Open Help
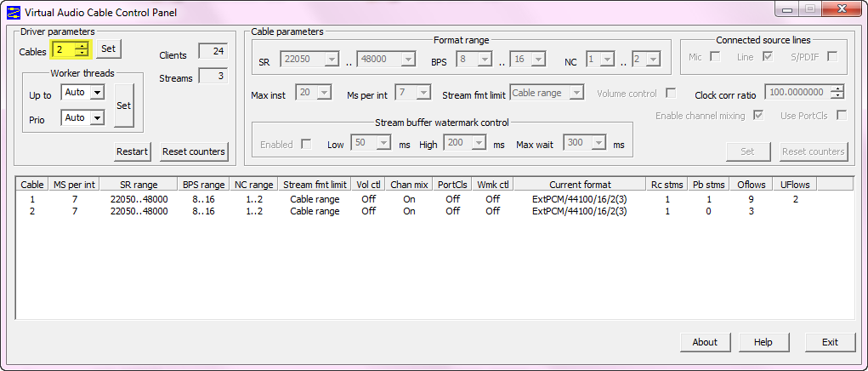868x371 pixels. pyautogui.click(x=763, y=342)
